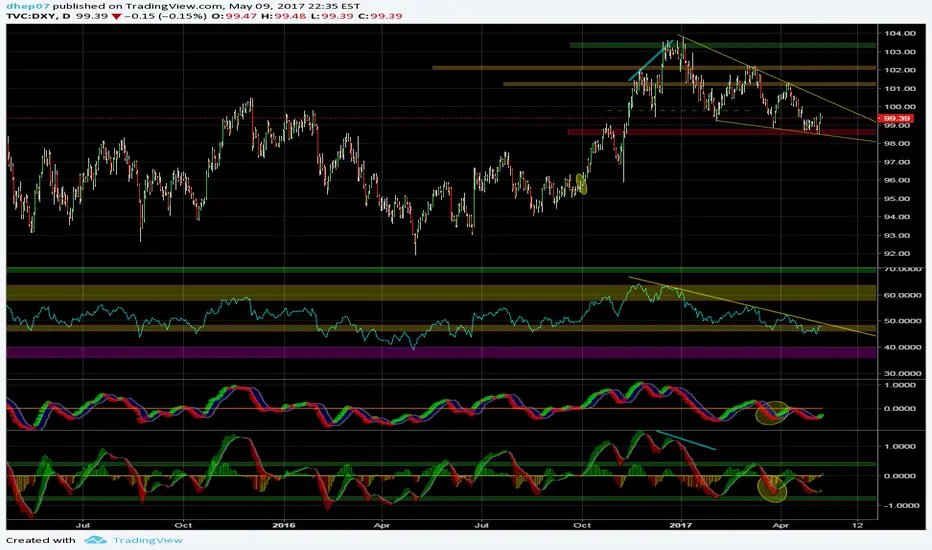The width and height of the screenshot is (932, 550).
Task: Click the 2017 date label on time axis
Action: (681, 525)
